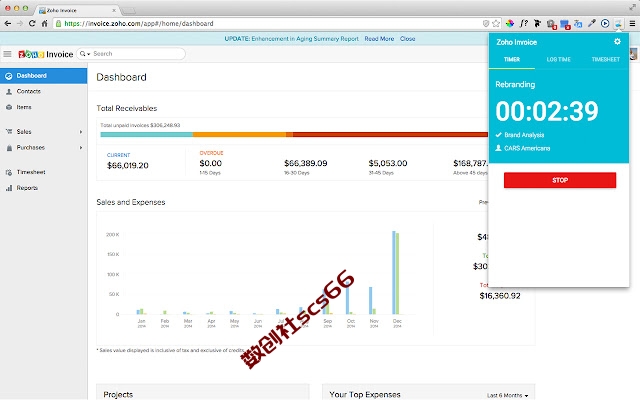Screen dimensions: 640x400
Task: Open the translate extension icon
Action: [x=578, y=24]
